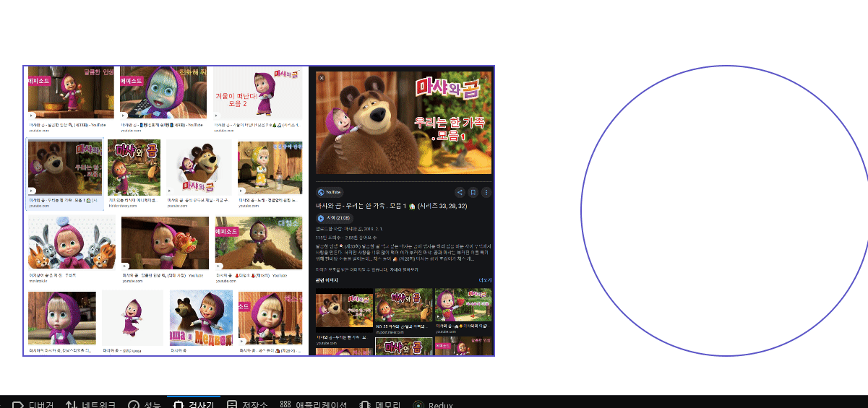The height and width of the screenshot is (408, 868).
Task: Open Masha playing chess thumbnail
Action: tap(270, 318)
